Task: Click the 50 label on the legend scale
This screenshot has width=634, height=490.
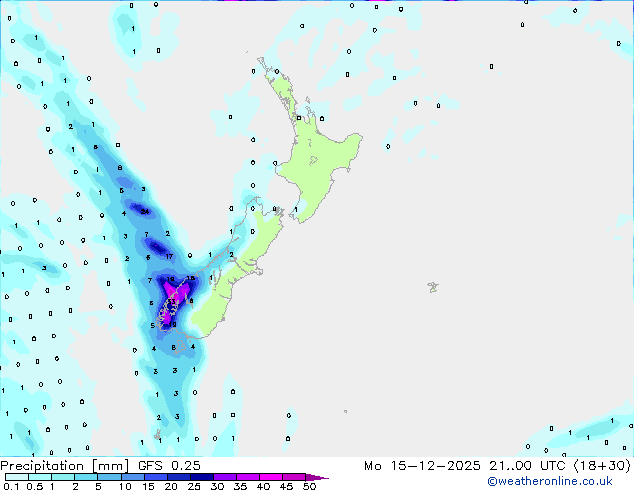Action: [x=310, y=487]
